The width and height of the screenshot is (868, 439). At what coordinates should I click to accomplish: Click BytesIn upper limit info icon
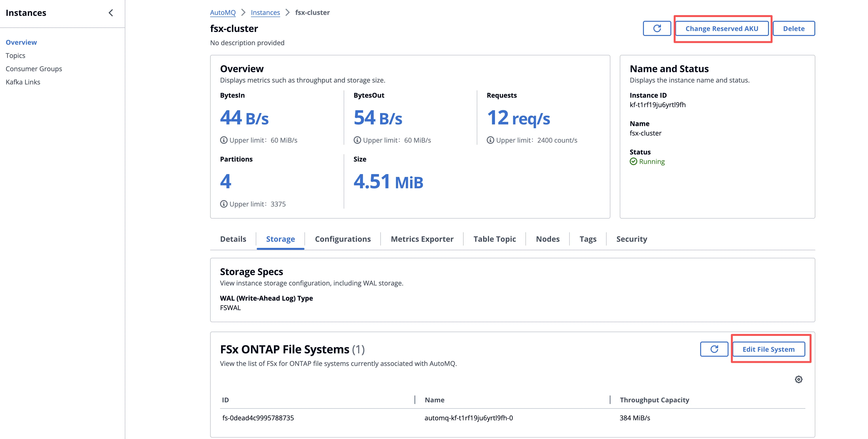pos(224,140)
